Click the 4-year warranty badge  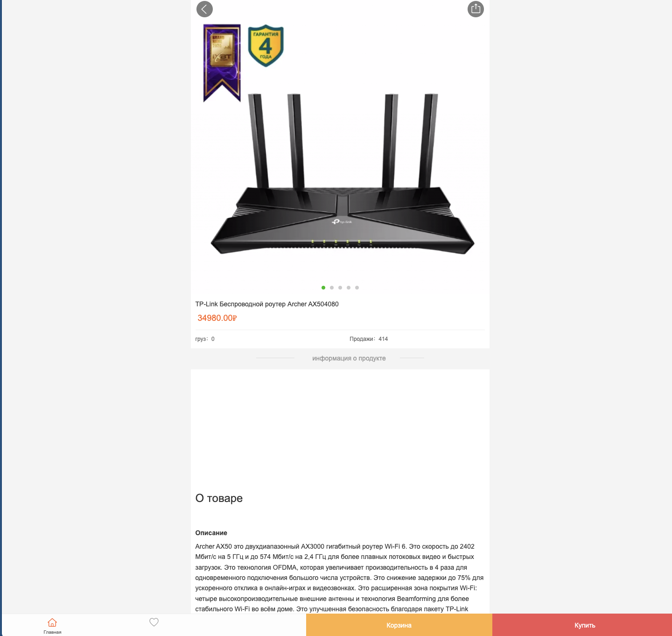[266, 46]
